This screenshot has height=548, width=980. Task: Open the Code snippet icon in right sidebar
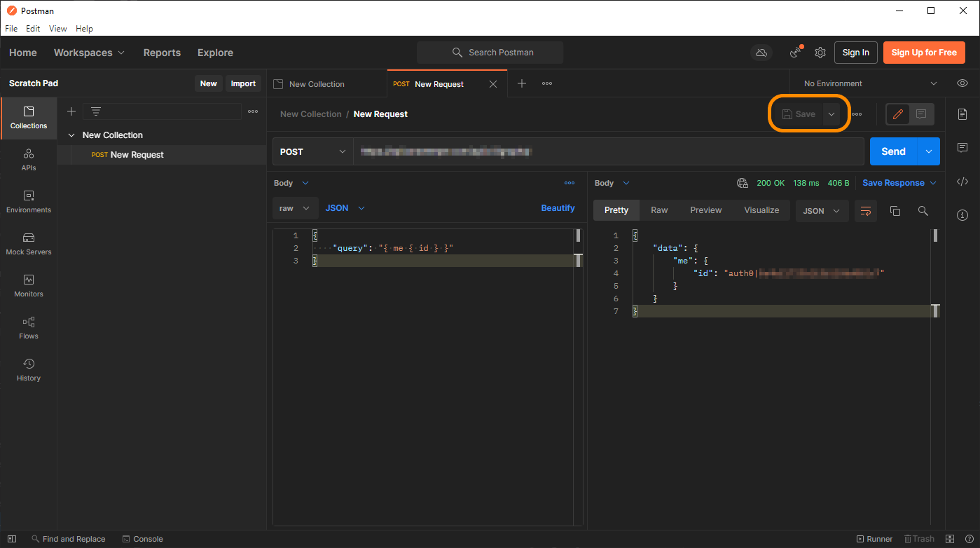[x=962, y=181]
